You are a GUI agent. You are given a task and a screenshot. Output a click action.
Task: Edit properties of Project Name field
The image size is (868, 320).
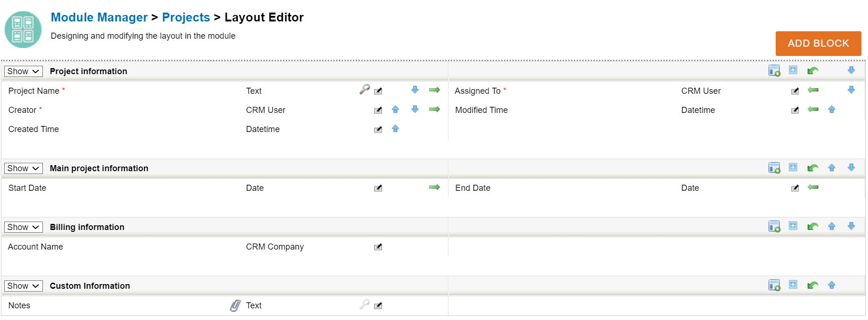pos(378,91)
